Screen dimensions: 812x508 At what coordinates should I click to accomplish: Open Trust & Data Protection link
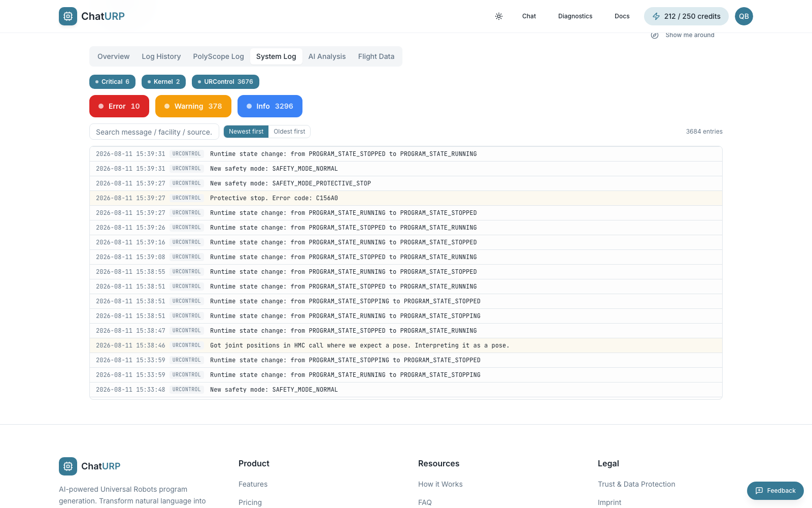click(x=636, y=484)
